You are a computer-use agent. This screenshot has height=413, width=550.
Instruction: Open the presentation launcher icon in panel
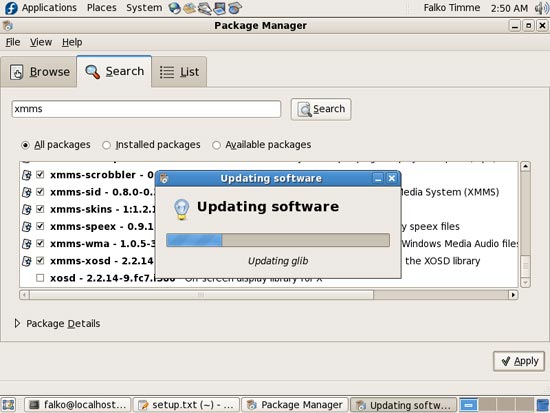click(220, 8)
